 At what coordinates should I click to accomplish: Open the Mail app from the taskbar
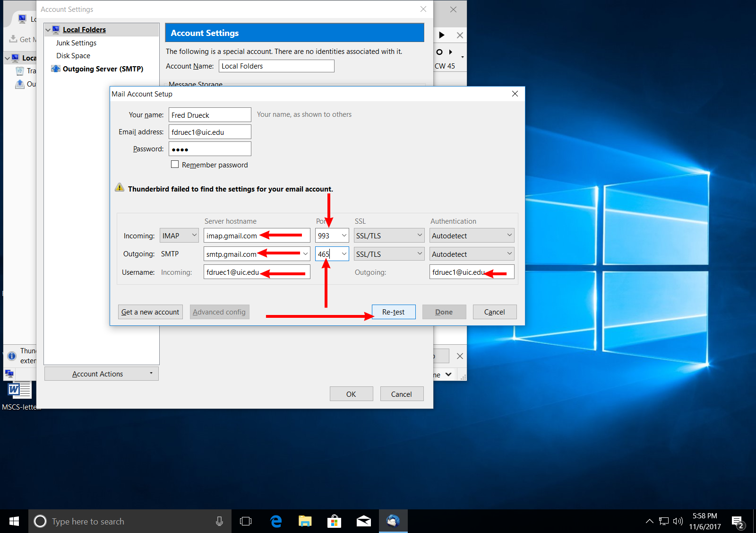[x=364, y=521]
